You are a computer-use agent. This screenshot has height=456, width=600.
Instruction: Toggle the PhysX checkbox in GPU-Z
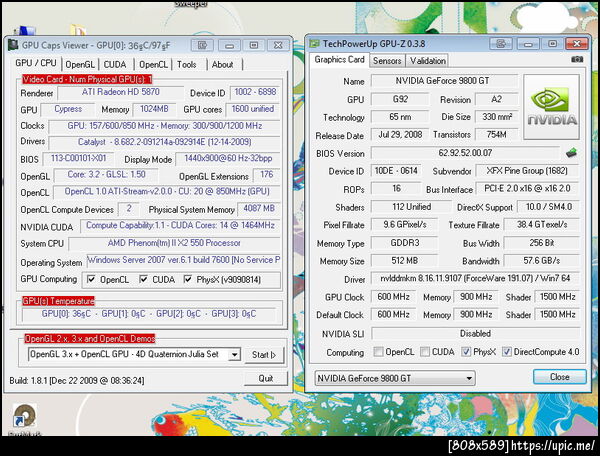pyautogui.click(x=466, y=352)
